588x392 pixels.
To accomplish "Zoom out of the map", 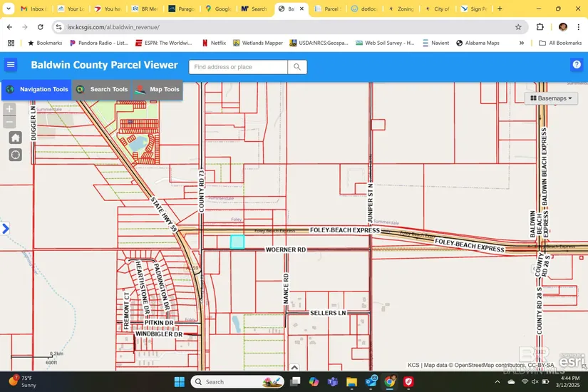I will [x=9, y=122].
